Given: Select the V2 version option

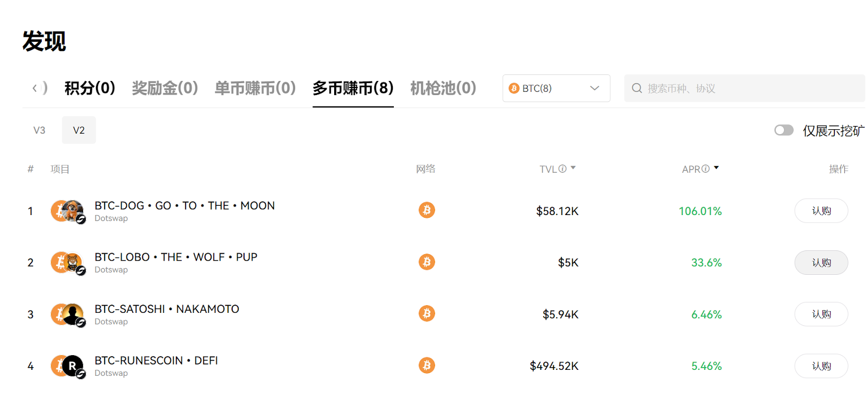Looking at the screenshot, I should 79,130.
